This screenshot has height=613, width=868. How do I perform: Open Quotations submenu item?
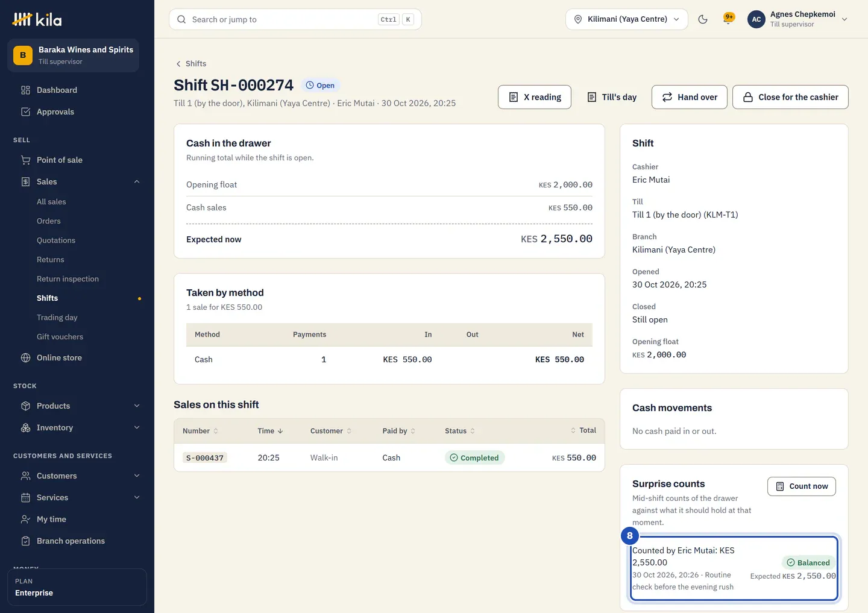[56, 240]
